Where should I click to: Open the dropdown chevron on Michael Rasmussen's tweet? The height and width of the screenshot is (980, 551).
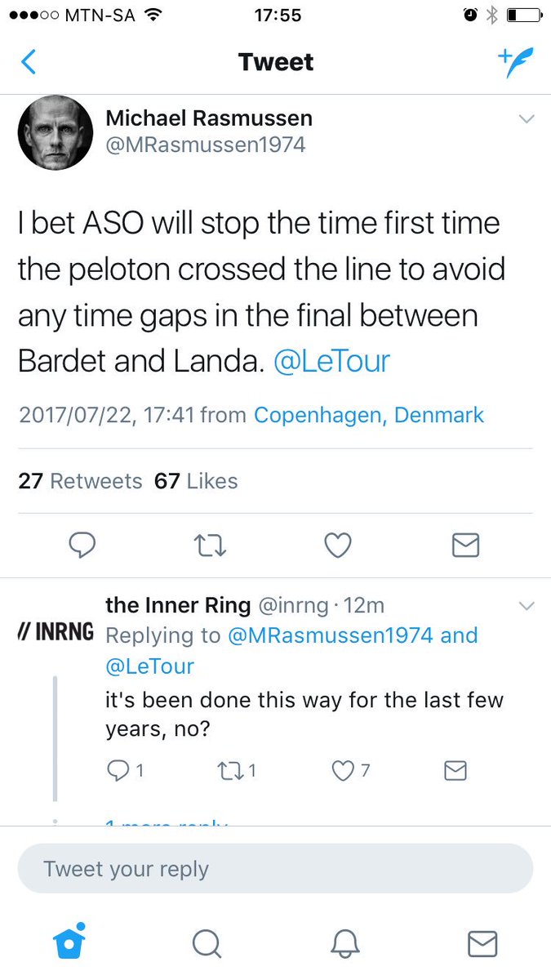coord(527,119)
